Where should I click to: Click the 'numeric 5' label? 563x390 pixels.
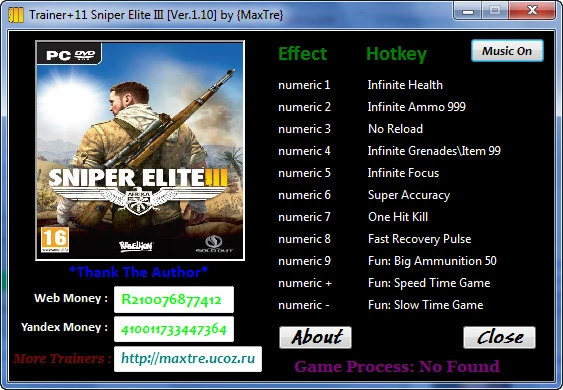pos(304,173)
